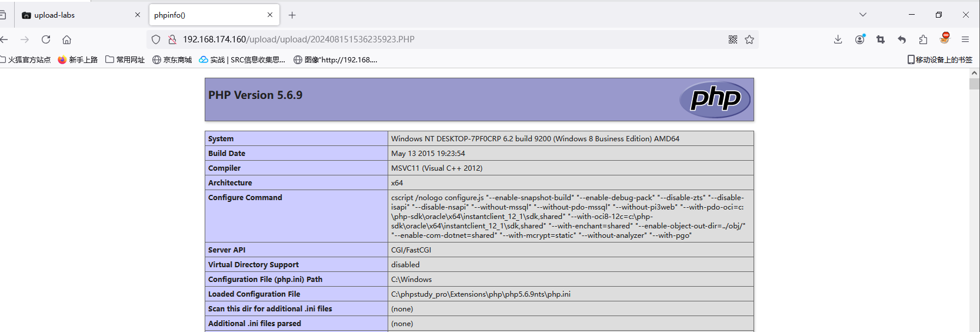The width and height of the screenshot is (980, 332).
Task: Open the browser home page
Action: click(67, 39)
